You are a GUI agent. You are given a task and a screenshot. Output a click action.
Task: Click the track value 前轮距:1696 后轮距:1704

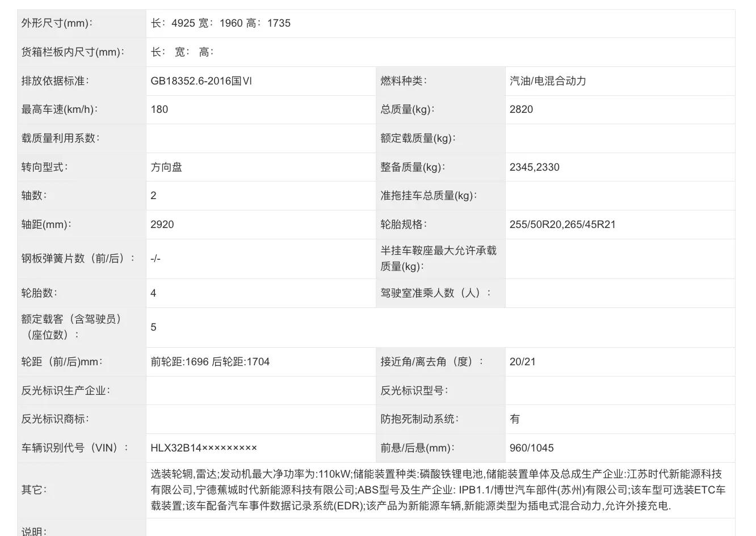coord(210,362)
